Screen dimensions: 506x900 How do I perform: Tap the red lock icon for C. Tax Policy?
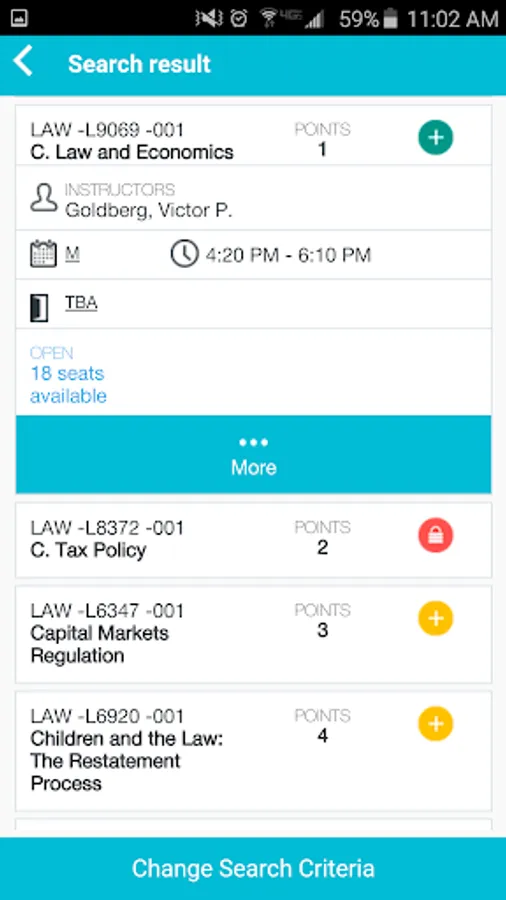click(435, 535)
